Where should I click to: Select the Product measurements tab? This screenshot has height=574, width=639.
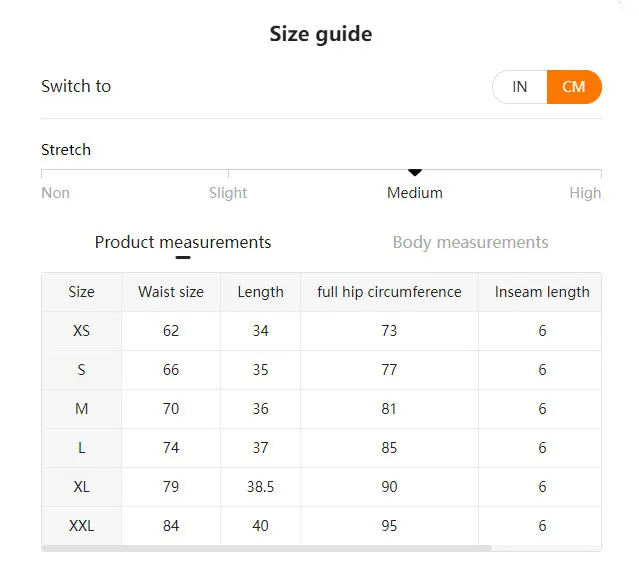point(183,242)
